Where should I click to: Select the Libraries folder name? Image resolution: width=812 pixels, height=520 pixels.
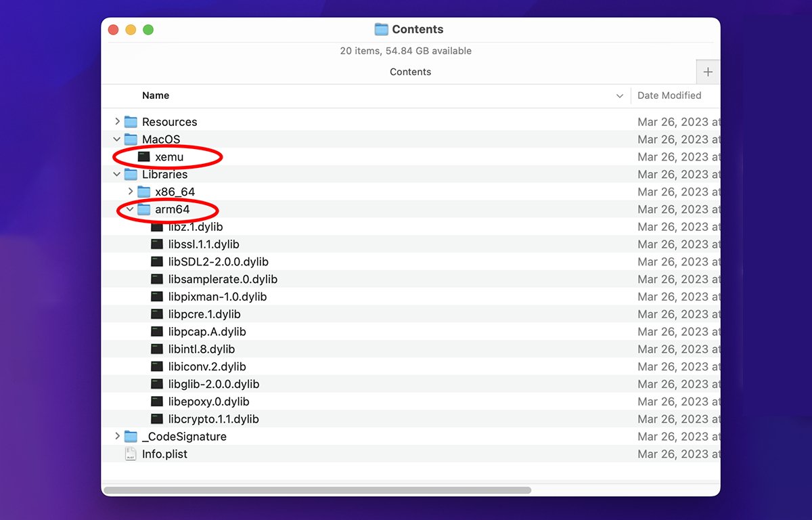point(165,175)
